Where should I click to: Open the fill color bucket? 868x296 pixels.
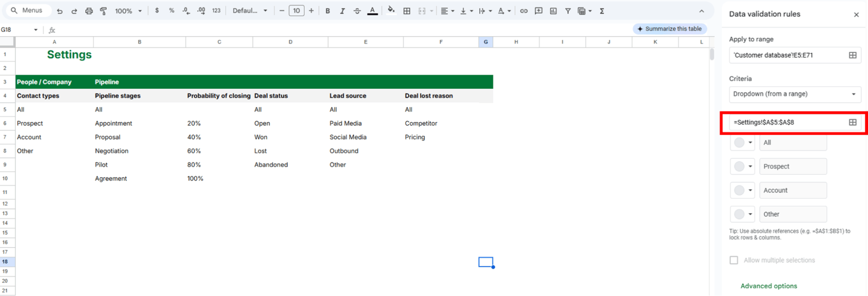391,10
